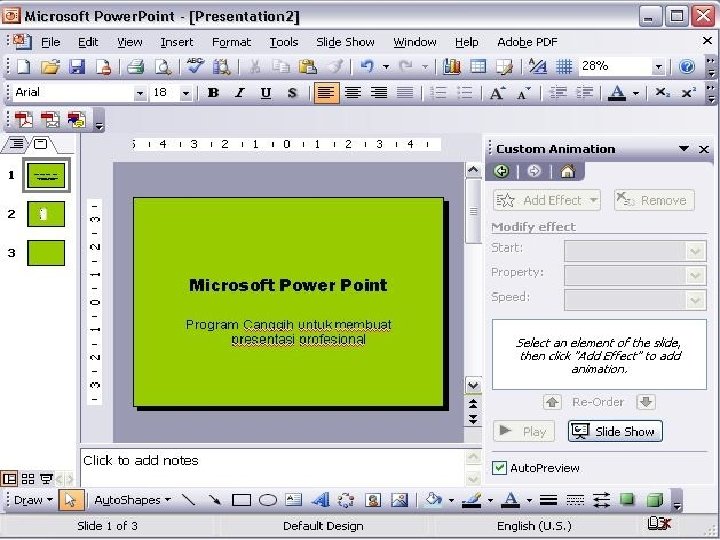
Task: Center align the text
Action: pyautogui.click(x=353, y=93)
